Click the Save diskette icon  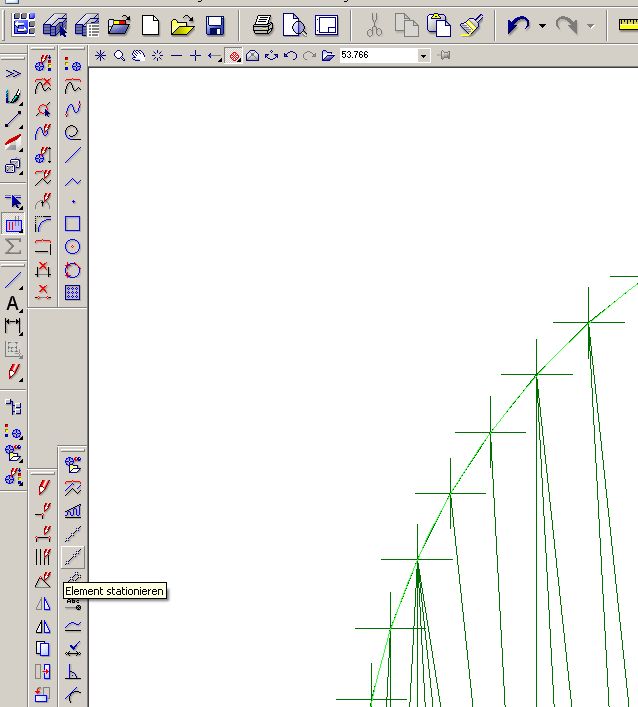[x=215, y=25]
